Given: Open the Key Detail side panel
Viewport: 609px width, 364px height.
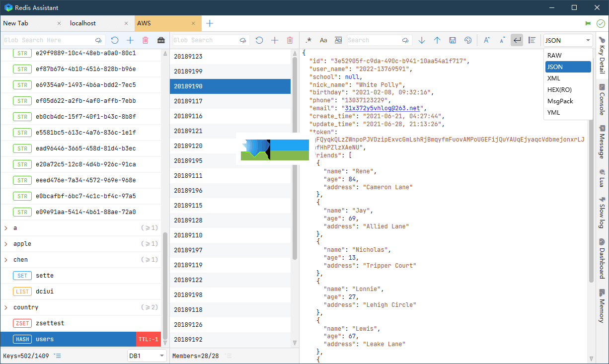Looking at the screenshot, I should click(602, 55).
